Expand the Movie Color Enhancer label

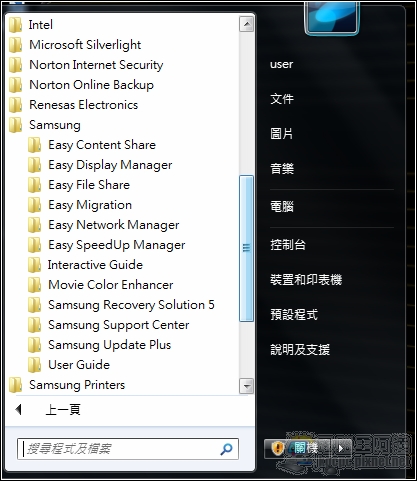click(x=111, y=285)
